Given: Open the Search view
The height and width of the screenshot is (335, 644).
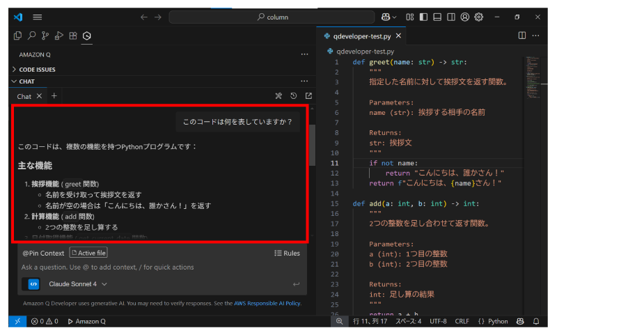Looking at the screenshot, I should (31, 36).
